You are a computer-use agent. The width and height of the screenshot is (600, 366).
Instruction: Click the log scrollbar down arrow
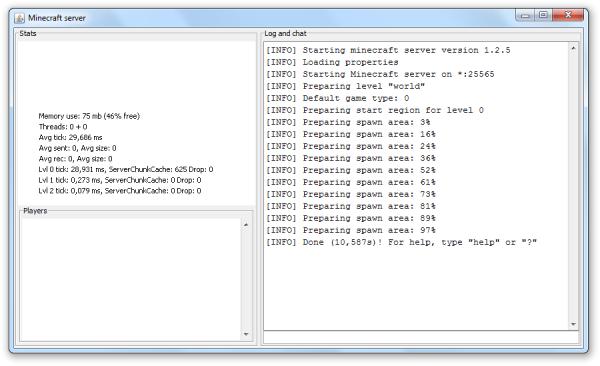pos(573,324)
